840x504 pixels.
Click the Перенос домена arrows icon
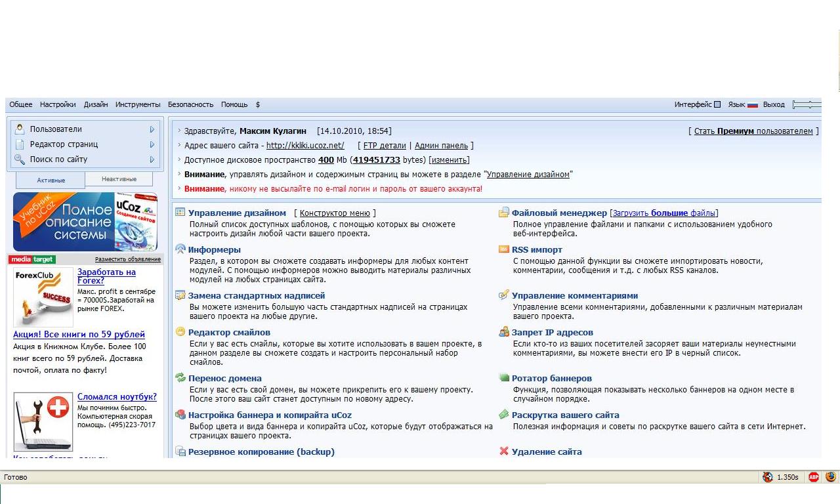click(x=180, y=378)
